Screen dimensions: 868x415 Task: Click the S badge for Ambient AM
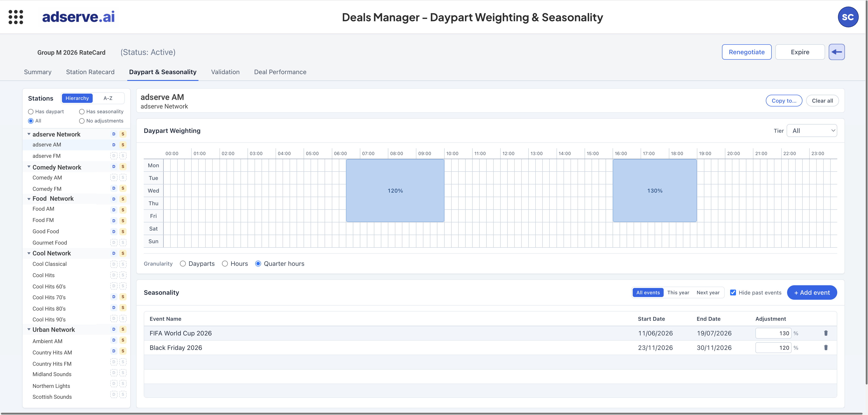[x=123, y=340]
